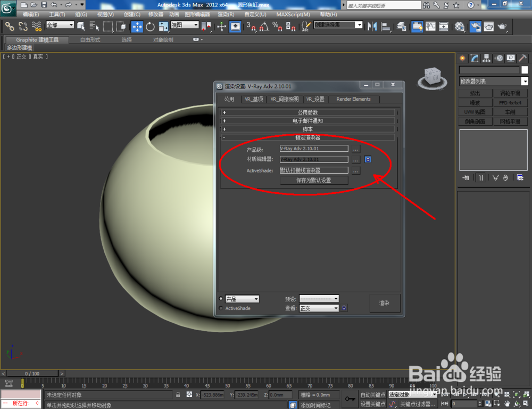The image size is (532, 409).
Task: Collapse the 指定渲染器 rollout
Action: click(x=307, y=137)
